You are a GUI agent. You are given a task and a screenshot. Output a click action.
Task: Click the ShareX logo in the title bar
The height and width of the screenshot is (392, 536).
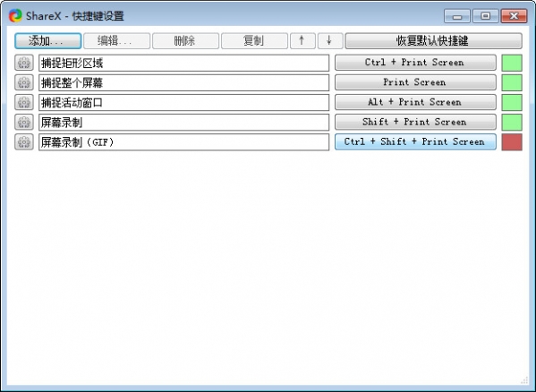click(x=15, y=16)
